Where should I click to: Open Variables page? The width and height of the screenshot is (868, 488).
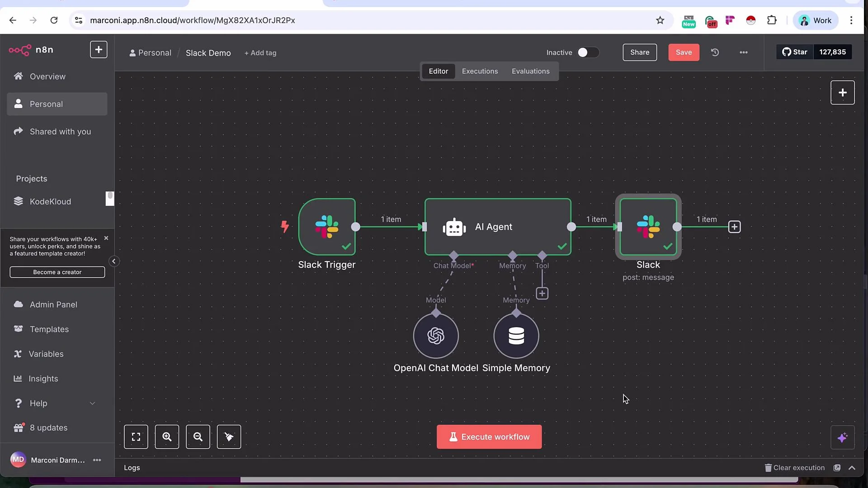pos(57,354)
